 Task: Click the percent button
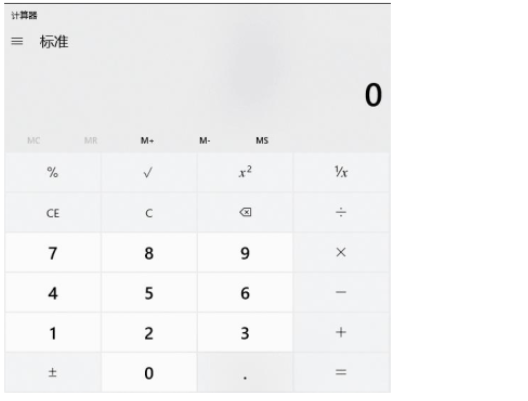[53, 172]
